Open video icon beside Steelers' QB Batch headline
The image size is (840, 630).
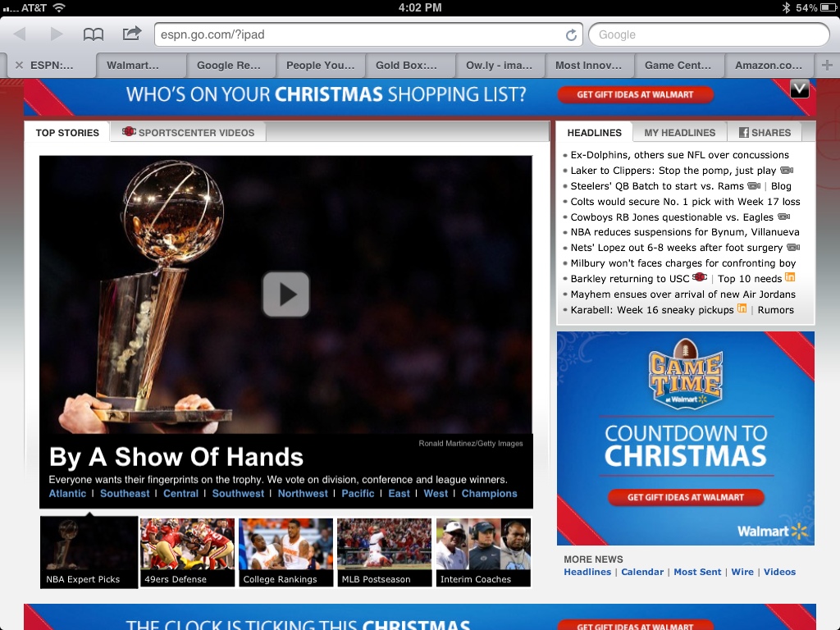pos(754,186)
